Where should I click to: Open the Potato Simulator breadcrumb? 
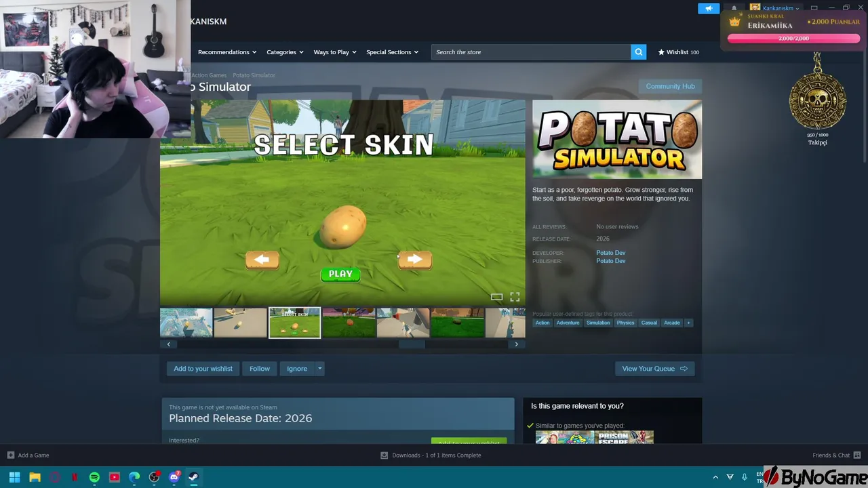point(254,75)
